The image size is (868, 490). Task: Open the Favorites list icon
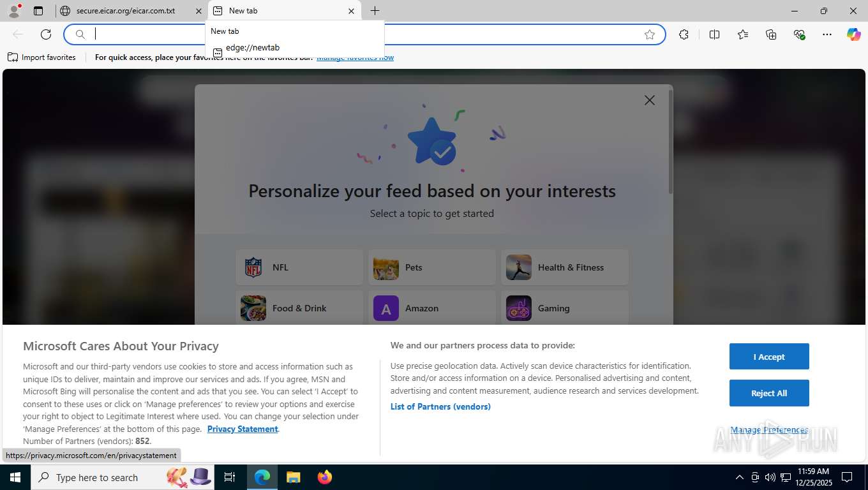point(743,34)
